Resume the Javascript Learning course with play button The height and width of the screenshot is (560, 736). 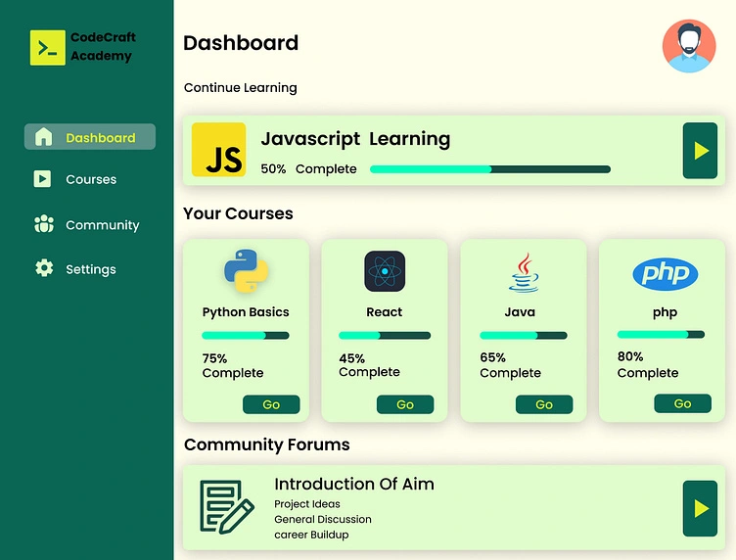pyautogui.click(x=700, y=151)
